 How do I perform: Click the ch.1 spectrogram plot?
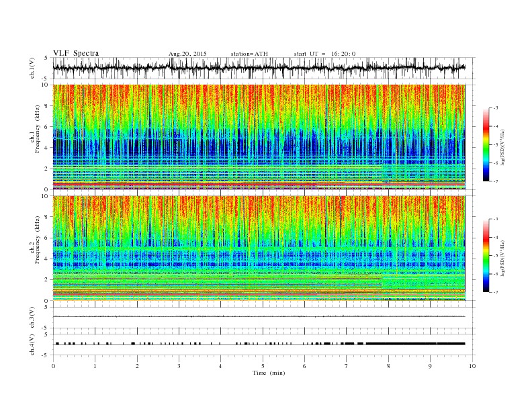(x=259, y=137)
